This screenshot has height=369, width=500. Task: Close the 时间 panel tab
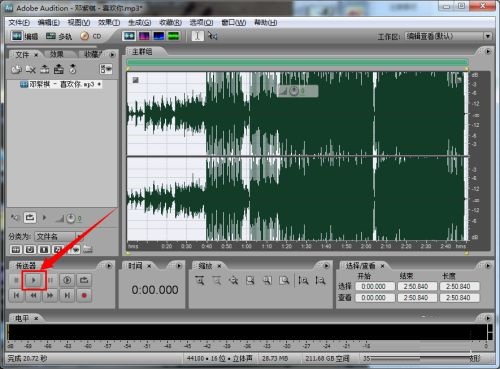click(x=149, y=266)
